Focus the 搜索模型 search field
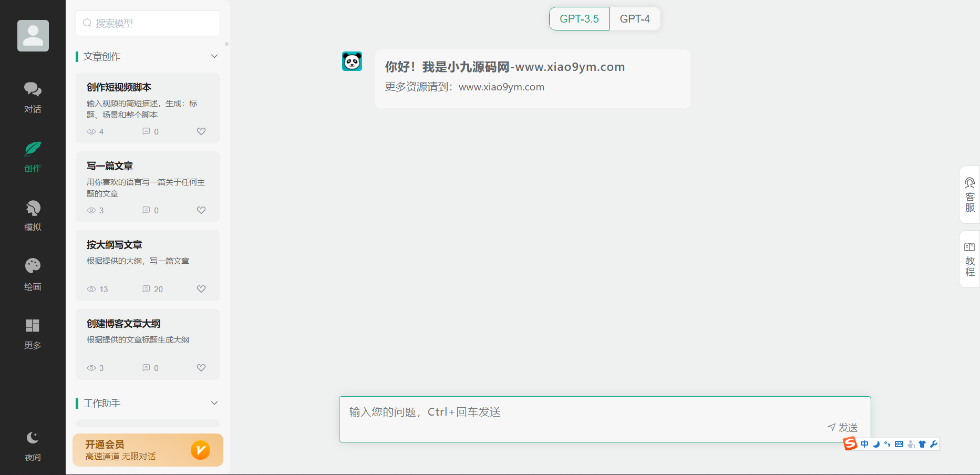This screenshot has height=475, width=980. 148,23
